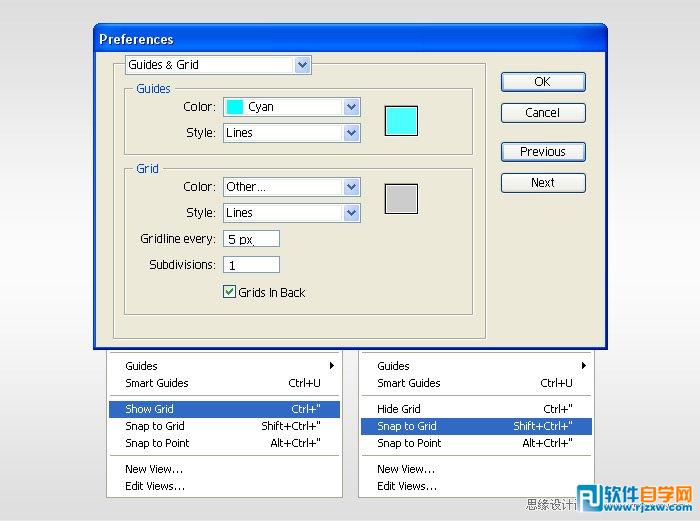700x521 pixels.
Task: Choose New View in the left menu
Action: click(224, 469)
